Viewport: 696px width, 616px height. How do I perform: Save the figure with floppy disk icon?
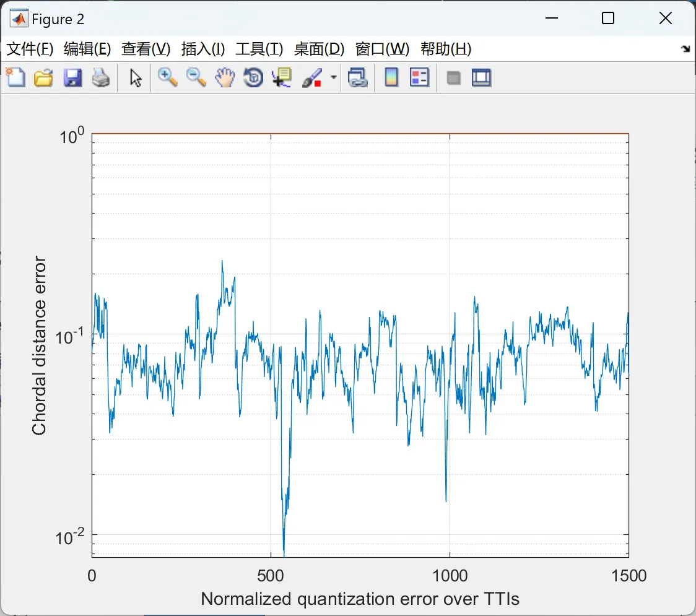(72, 77)
